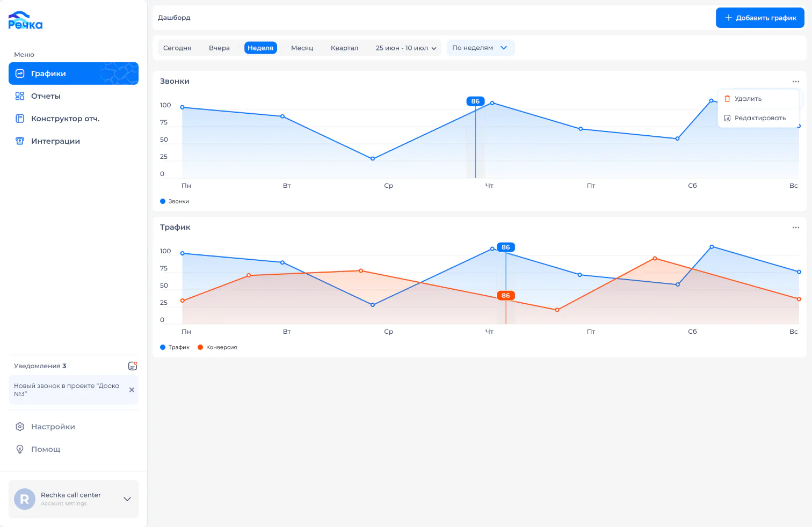Open the Помощь help item
Image resolution: width=812 pixels, height=527 pixels.
coord(74,449)
